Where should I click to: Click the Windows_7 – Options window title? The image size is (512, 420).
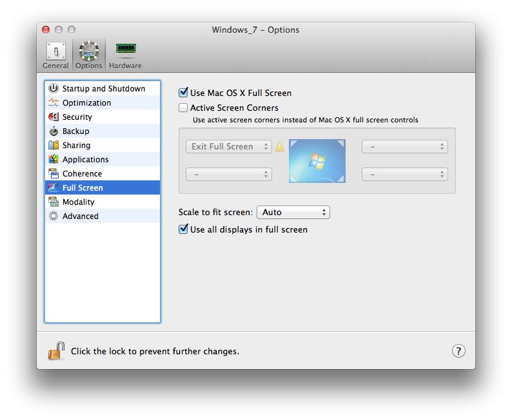(x=255, y=30)
